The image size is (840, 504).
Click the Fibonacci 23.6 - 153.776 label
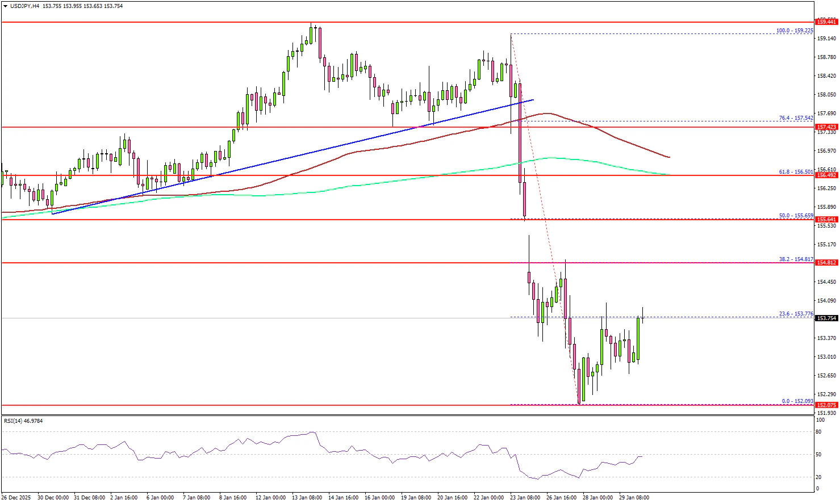click(796, 314)
